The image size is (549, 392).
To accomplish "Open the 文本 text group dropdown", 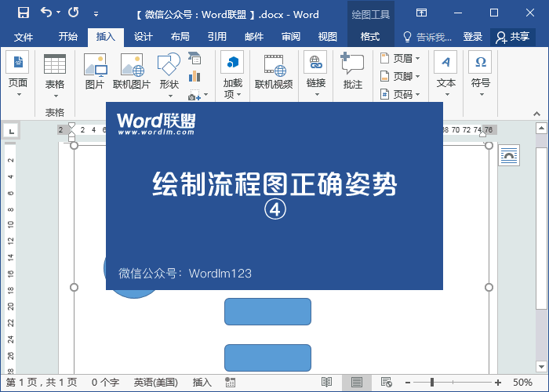I will [445, 74].
